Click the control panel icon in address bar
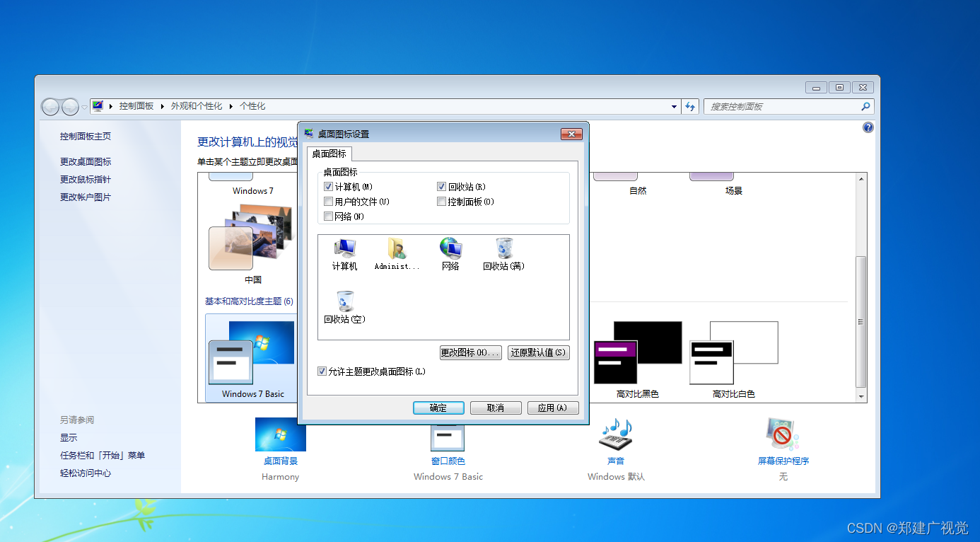This screenshot has height=542, width=980. pos(98,106)
